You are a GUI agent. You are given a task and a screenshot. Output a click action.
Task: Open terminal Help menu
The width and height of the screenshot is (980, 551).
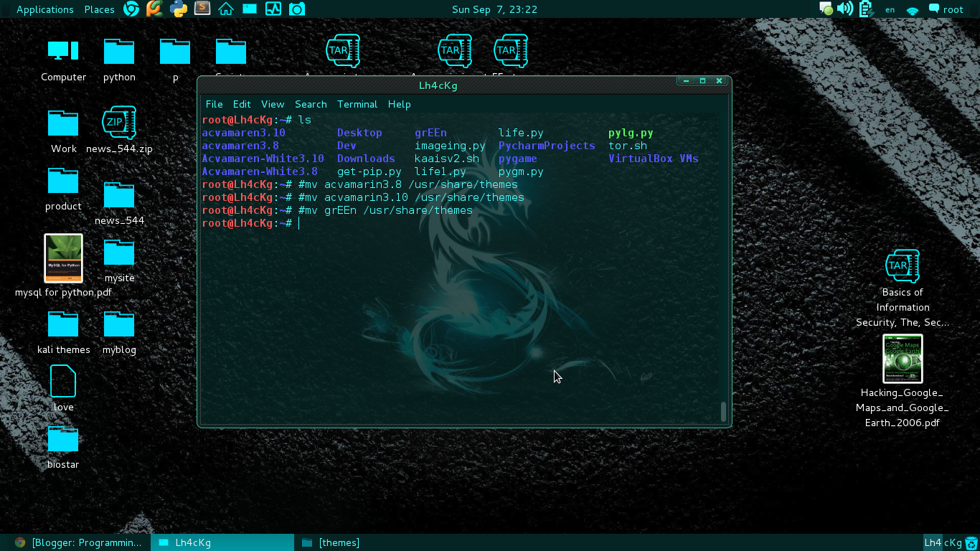[399, 104]
